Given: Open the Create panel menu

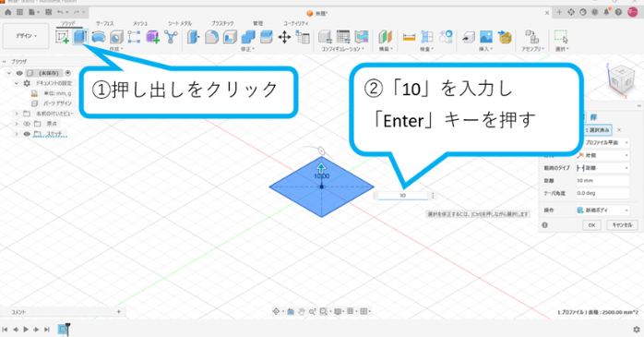Looking at the screenshot, I should tap(116, 49).
